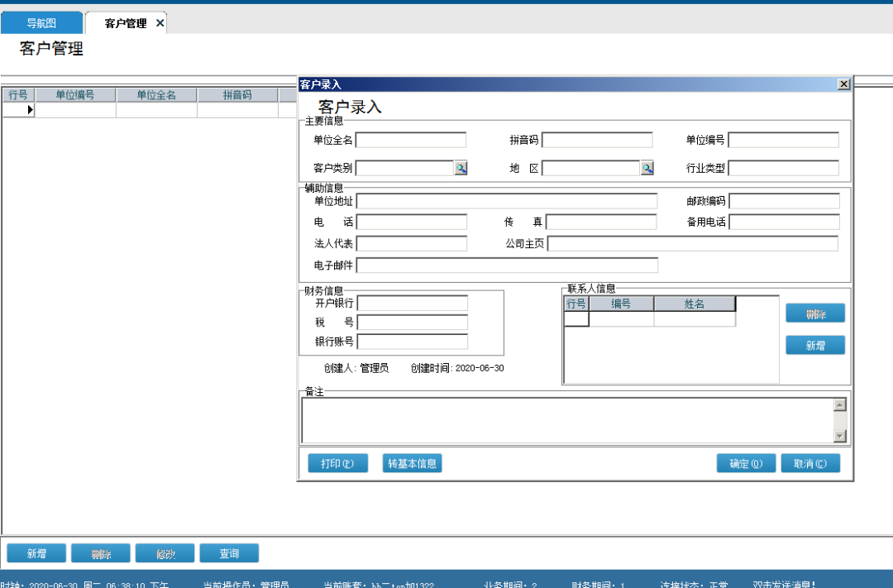This screenshot has height=588, width=893.
Task: Click the 单位编号 input field in the dialog
Action: click(784, 140)
